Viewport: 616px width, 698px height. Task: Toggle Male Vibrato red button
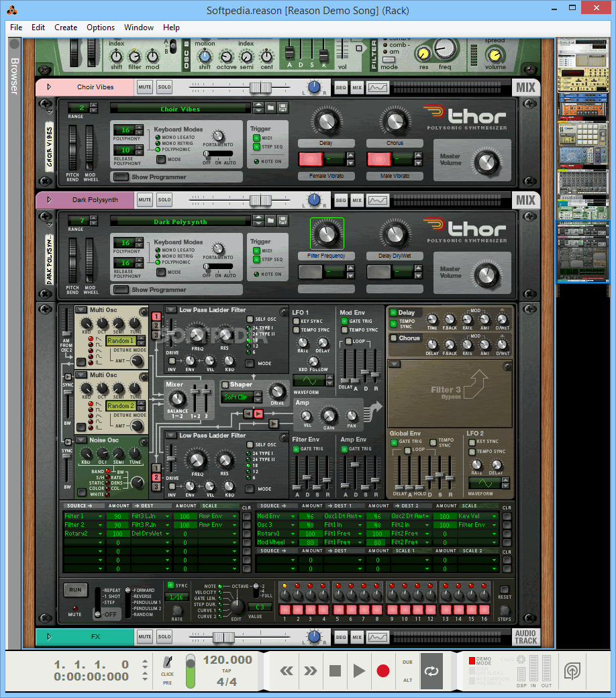tap(378, 159)
